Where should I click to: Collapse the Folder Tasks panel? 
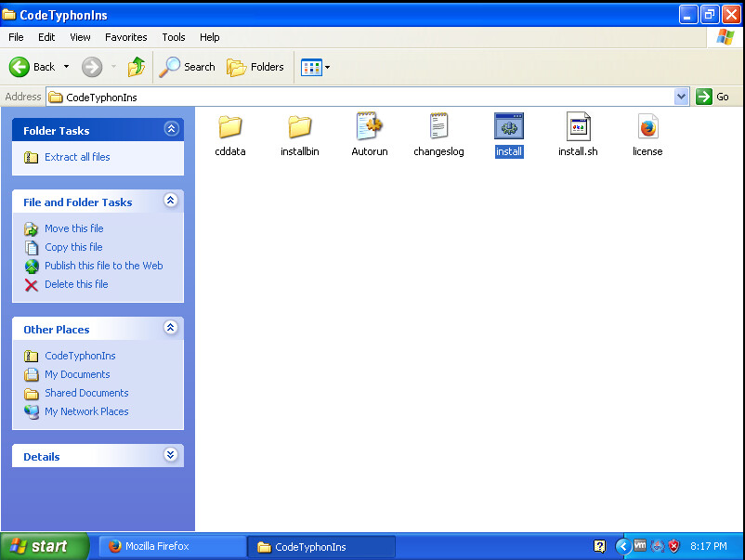170,130
